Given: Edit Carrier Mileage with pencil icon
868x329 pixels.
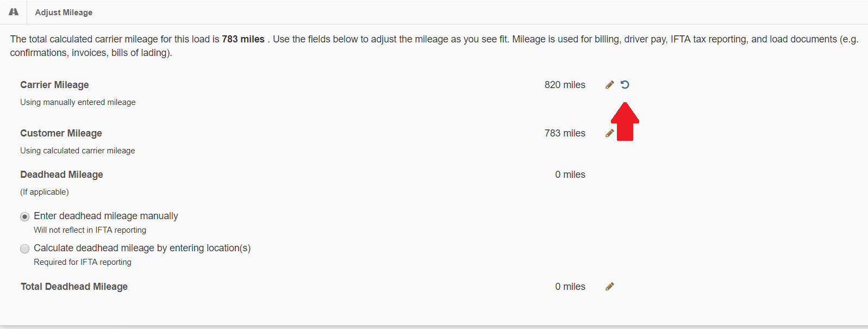Looking at the screenshot, I should [610, 85].
